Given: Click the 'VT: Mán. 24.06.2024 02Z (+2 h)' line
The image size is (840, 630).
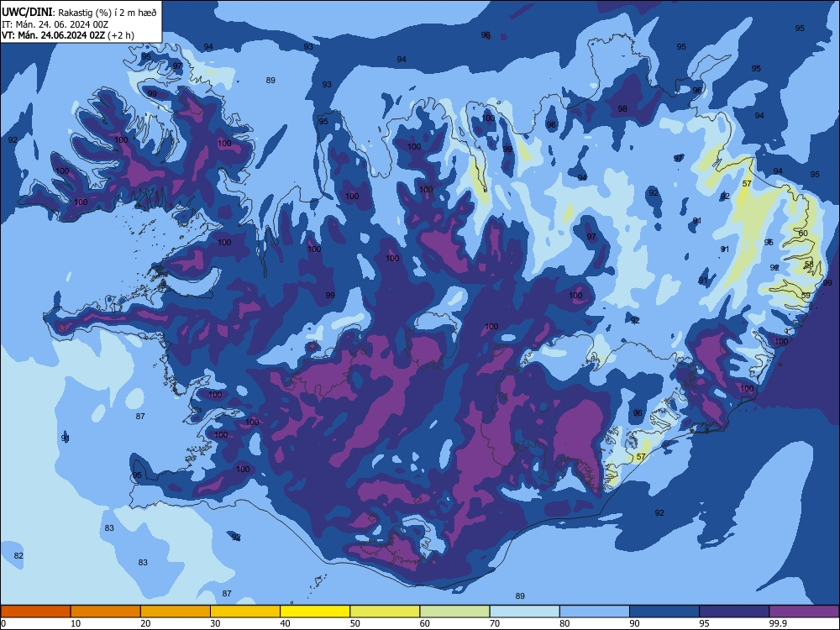Looking at the screenshot, I should (x=68, y=35).
